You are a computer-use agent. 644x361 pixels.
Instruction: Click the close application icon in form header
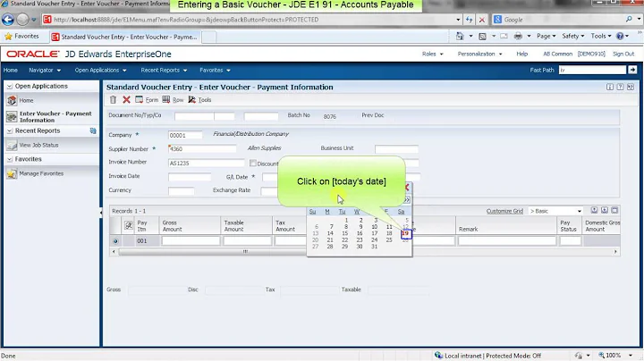click(x=631, y=87)
